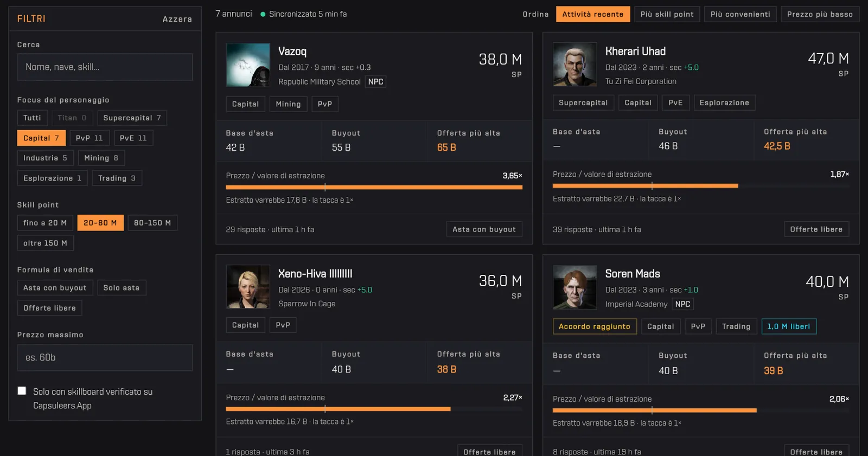This screenshot has height=456, width=868.
Task: Filter by 'Asta con buyout' sale formula
Action: pos(55,287)
